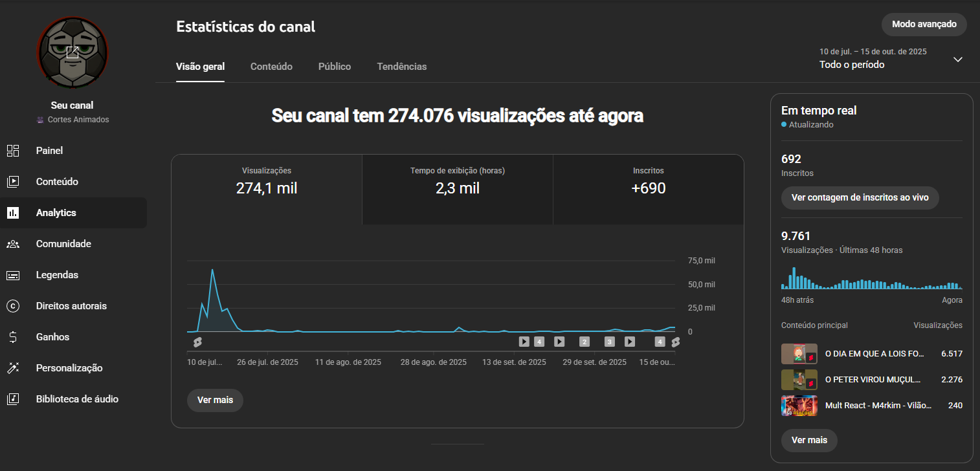Image resolution: width=980 pixels, height=471 pixels.
Task: Switch to the Público tab
Action: (335, 67)
